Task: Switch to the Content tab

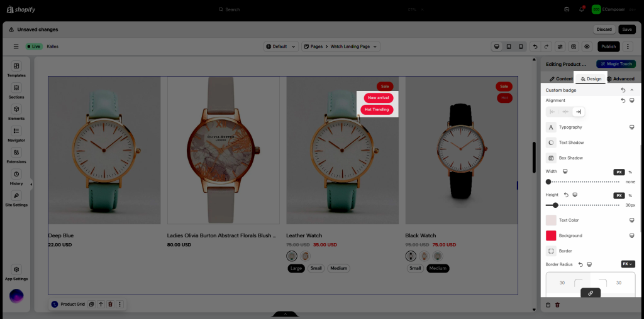Action: pos(561,78)
